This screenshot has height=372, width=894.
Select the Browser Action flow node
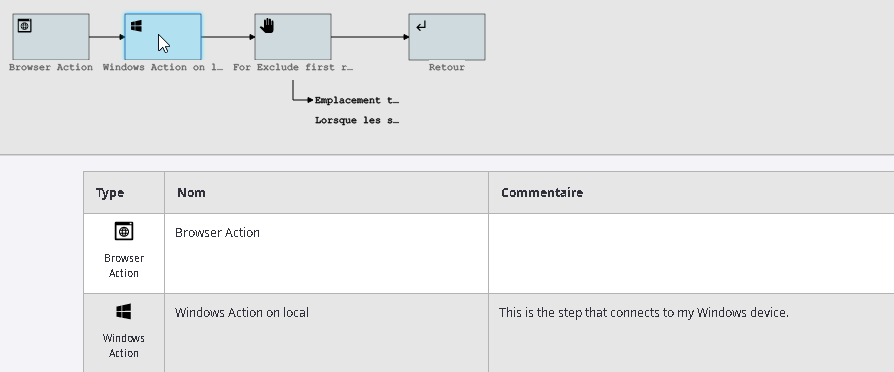(x=51, y=37)
